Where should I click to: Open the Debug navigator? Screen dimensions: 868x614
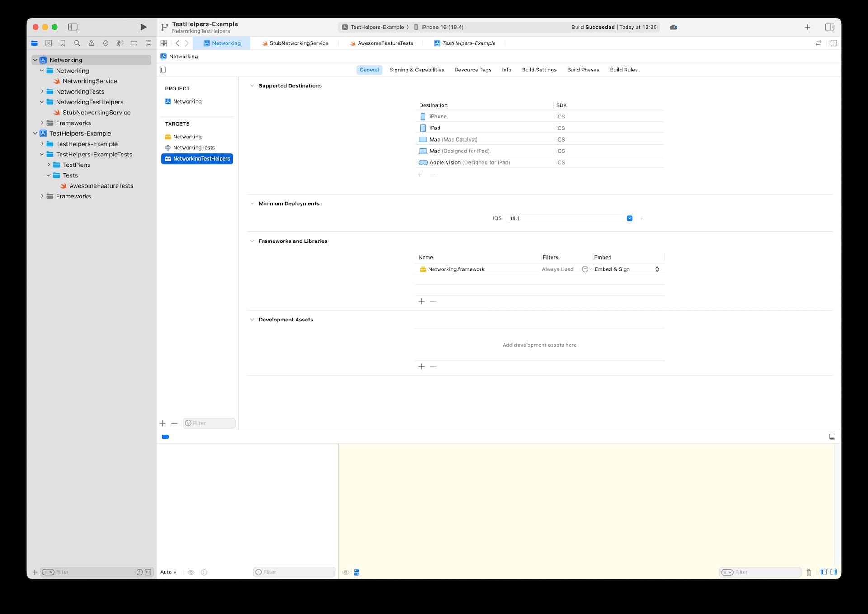(x=120, y=43)
